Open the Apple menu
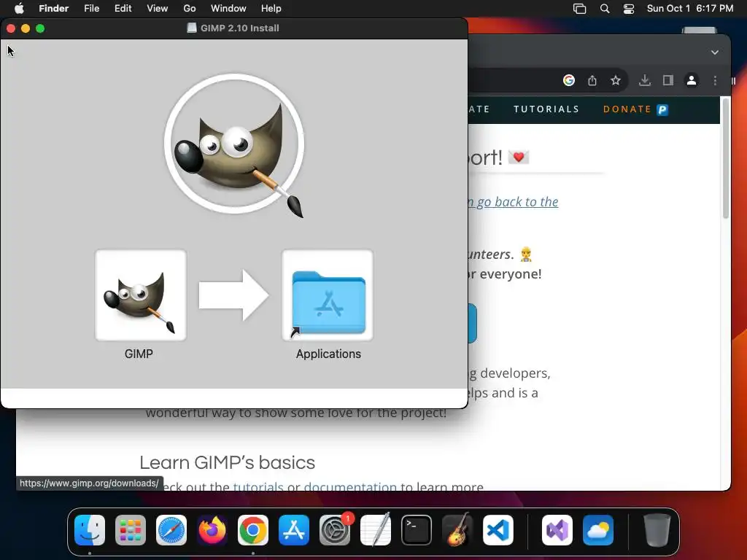This screenshot has height=560, width=747. coord(19,9)
